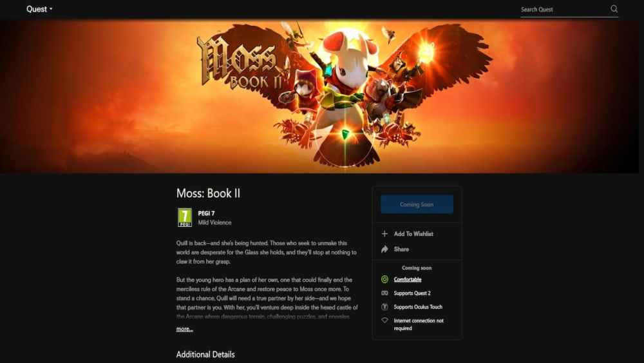This screenshot has height=363, width=644.
Task: Click the Supports Quest 2 label
Action: coord(412,293)
